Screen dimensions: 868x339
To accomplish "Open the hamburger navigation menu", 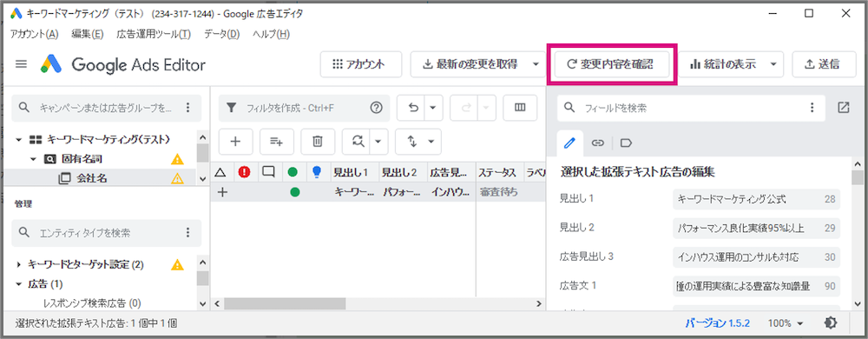I will [22, 64].
